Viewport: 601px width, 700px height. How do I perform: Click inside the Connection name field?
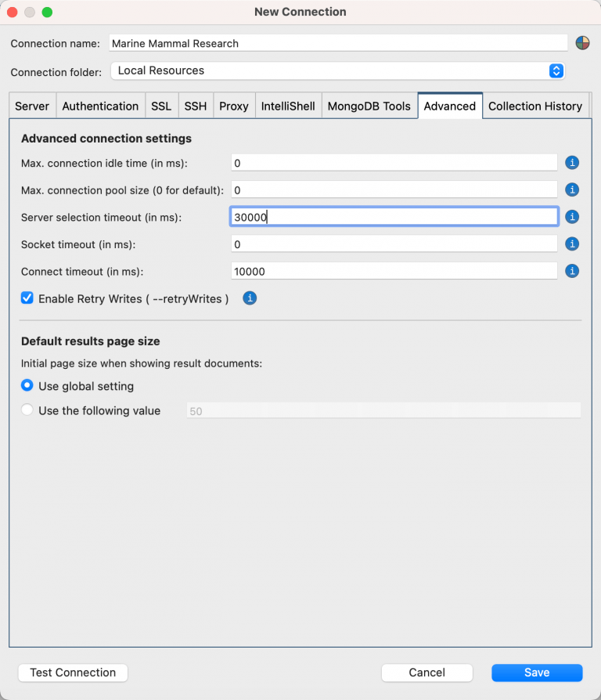pyautogui.click(x=336, y=43)
